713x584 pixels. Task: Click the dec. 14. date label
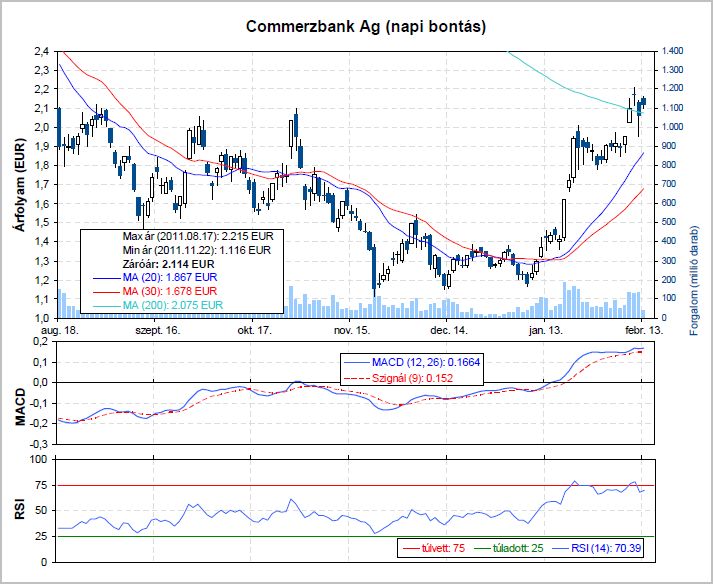click(x=449, y=330)
